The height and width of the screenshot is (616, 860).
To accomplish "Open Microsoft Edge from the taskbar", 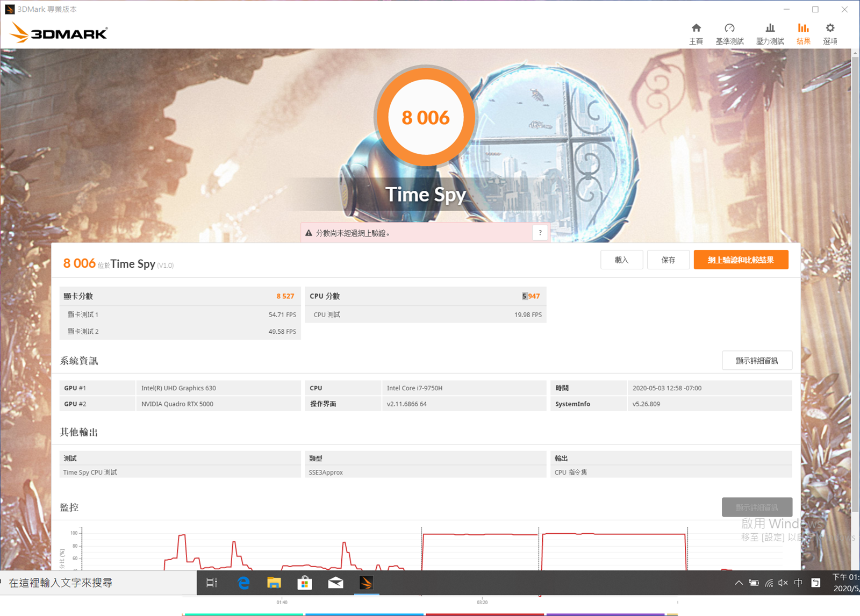I will click(x=243, y=583).
